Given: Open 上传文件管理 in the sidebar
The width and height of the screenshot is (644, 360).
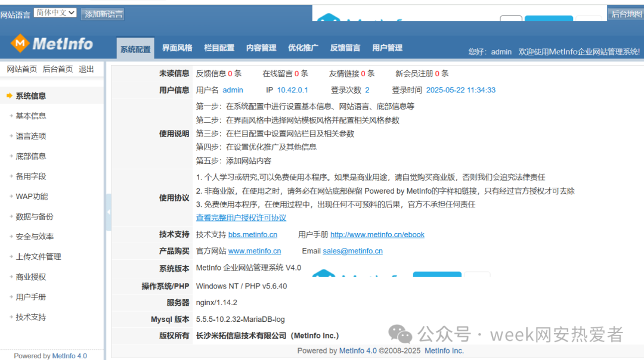Looking at the screenshot, I should click(x=38, y=257).
